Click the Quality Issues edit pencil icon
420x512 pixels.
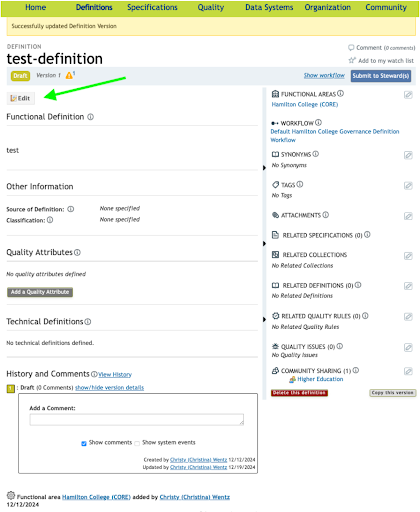click(x=408, y=348)
